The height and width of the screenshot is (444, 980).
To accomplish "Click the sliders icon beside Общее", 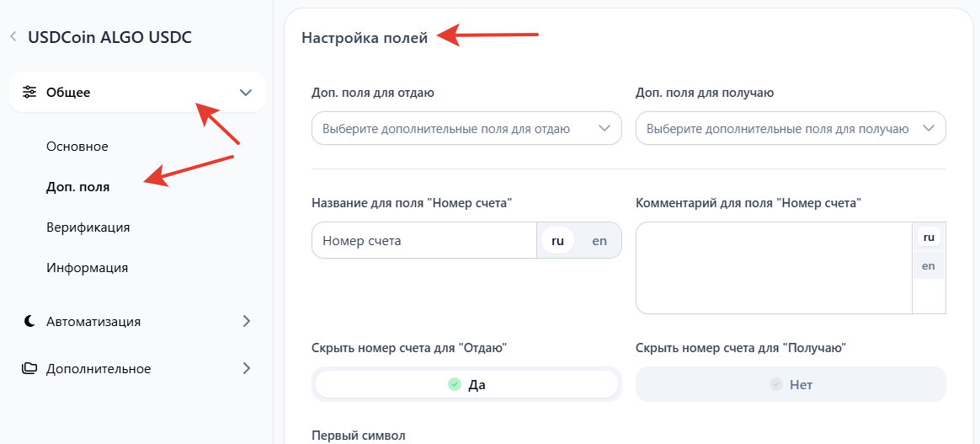I will coord(29,93).
